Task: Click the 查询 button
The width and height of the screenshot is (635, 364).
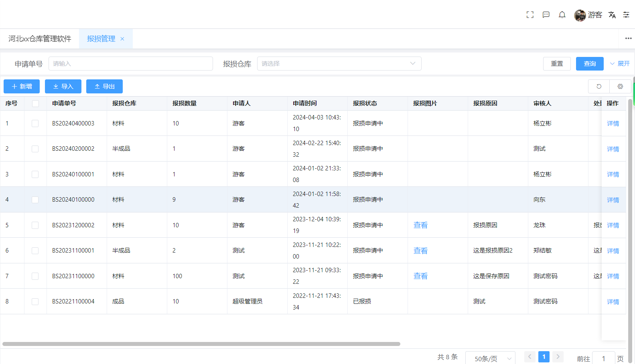Action: (590, 64)
